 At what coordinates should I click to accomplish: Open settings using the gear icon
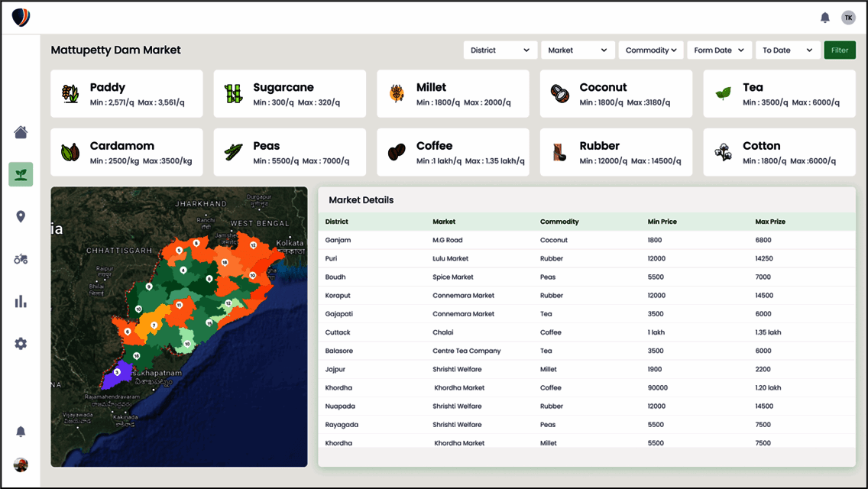[21, 343]
